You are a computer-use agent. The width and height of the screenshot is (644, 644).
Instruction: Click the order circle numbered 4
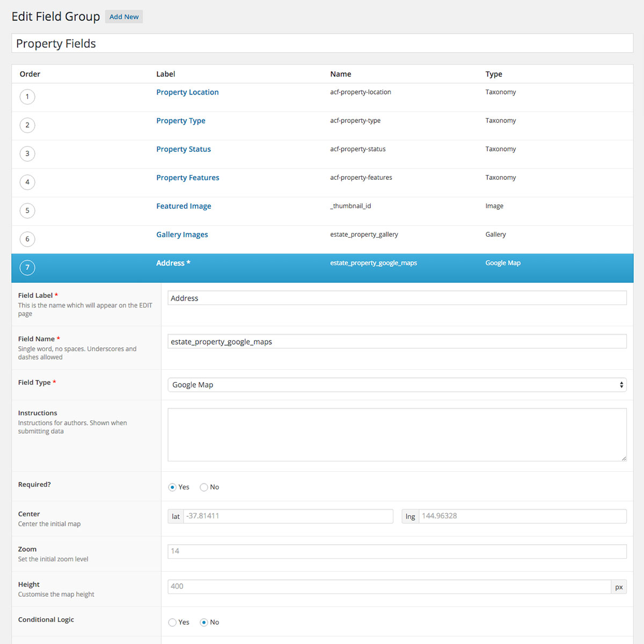pos(27,182)
